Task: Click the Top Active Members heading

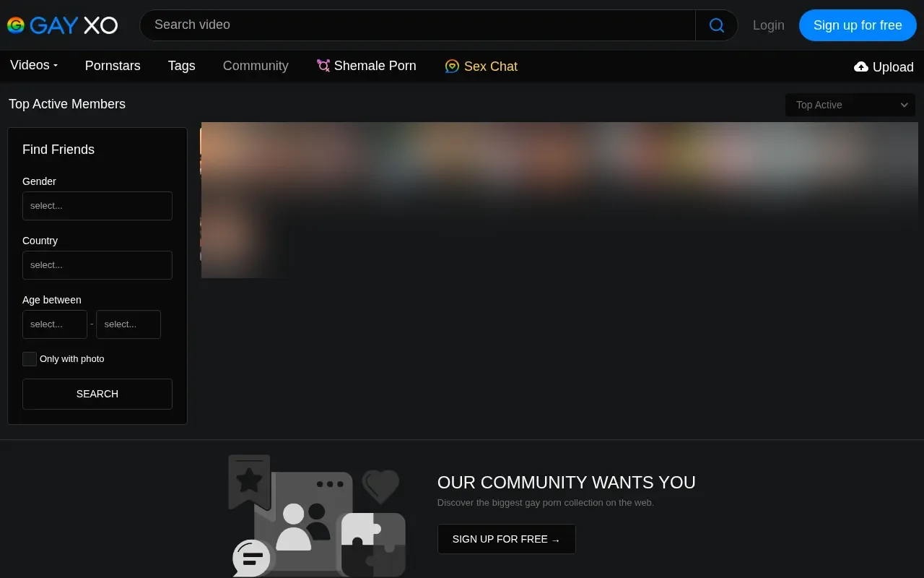Action: (x=67, y=104)
